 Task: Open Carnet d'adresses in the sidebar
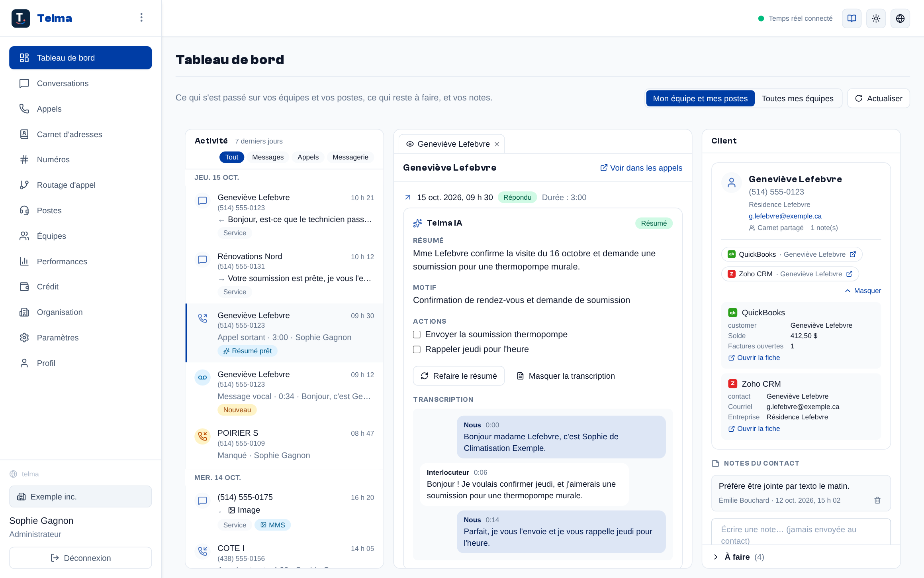[x=80, y=134]
